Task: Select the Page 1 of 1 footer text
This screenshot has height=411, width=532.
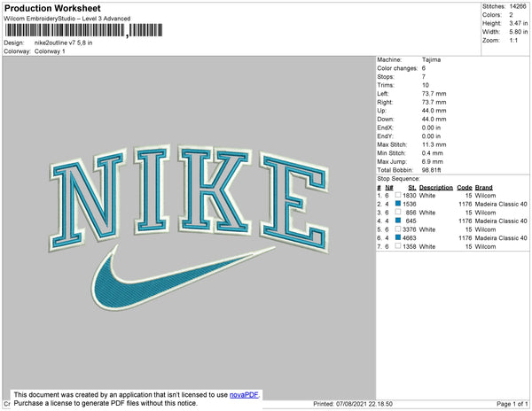Action: 512,404
